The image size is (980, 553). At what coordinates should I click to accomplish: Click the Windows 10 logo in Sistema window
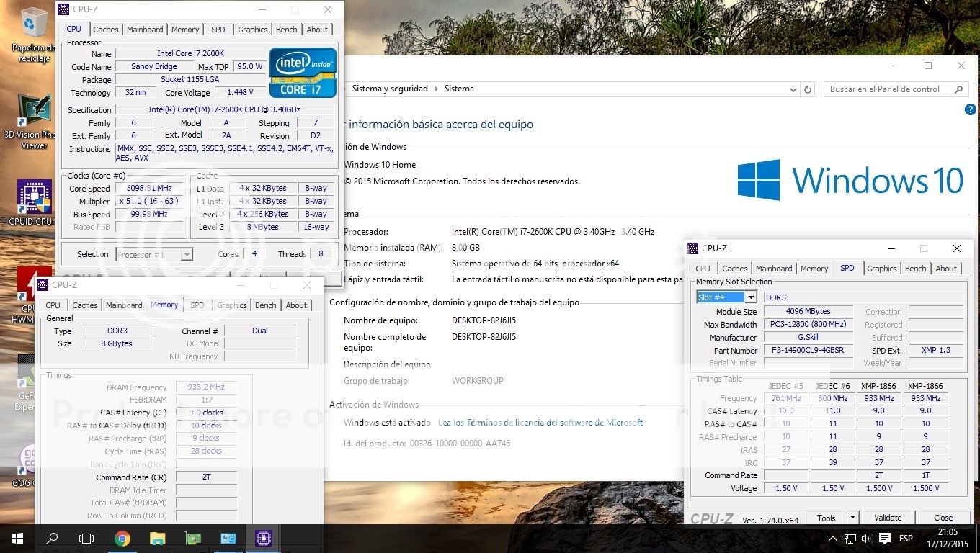[x=850, y=180]
